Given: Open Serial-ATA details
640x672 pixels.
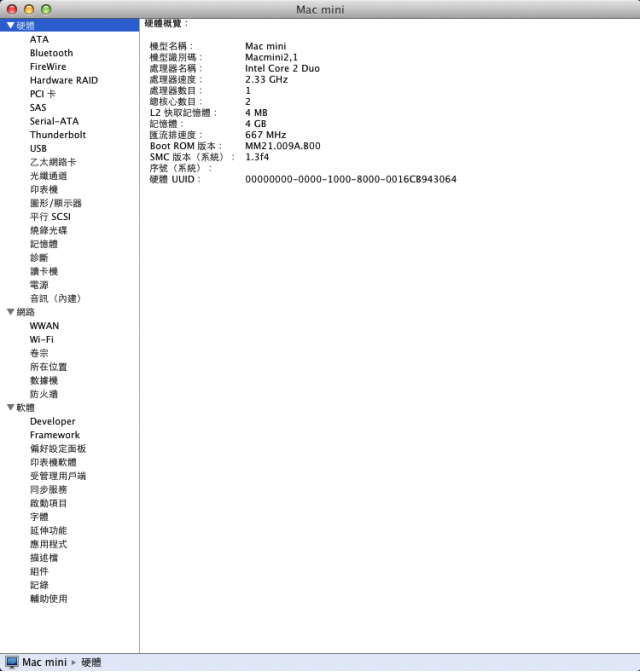Looking at the screenshot, I should click(x=54, y=121).
